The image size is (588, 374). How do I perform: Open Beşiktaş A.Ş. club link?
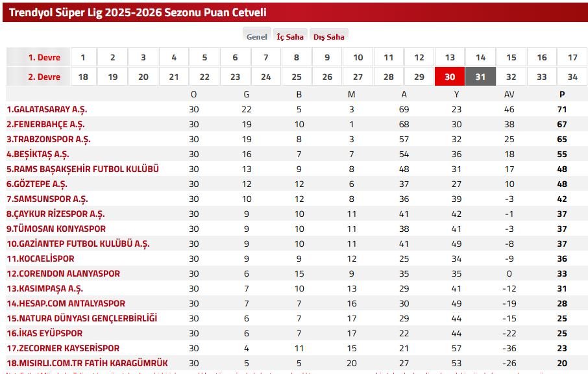coord(38,154)
